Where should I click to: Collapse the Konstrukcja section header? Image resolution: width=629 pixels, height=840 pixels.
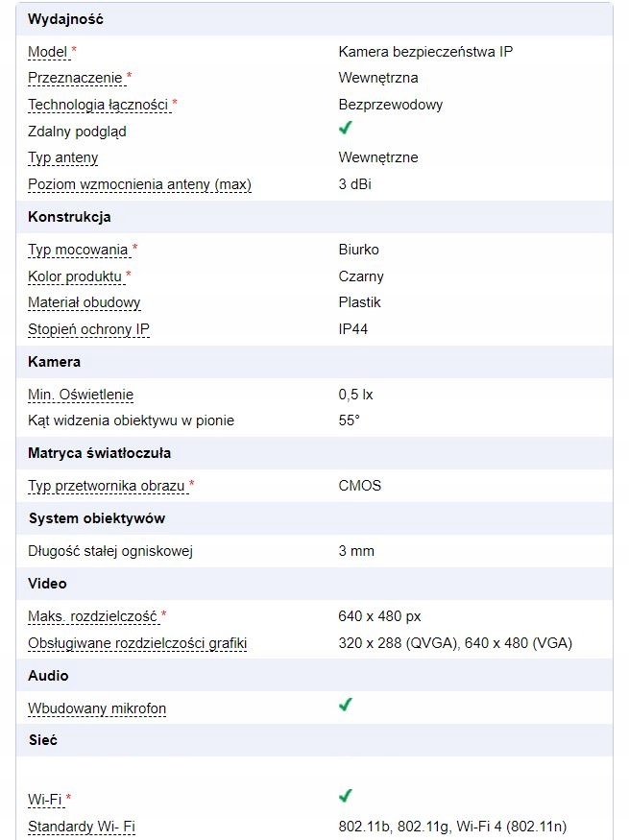click(x=69, y=217)
